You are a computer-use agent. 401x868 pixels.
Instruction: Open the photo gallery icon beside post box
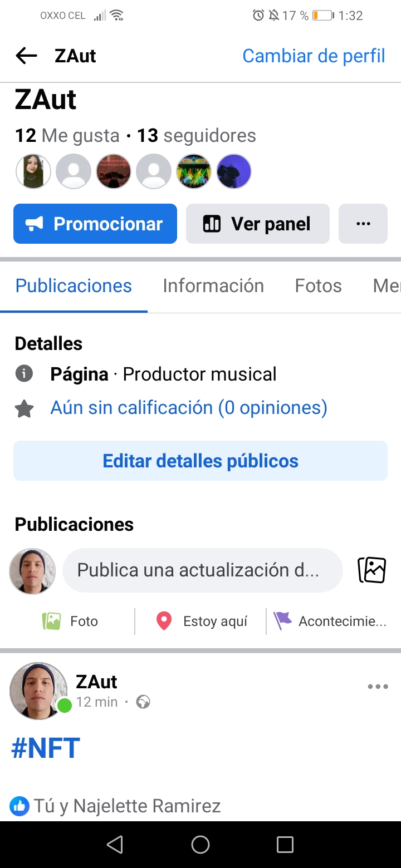coord(371,570)
